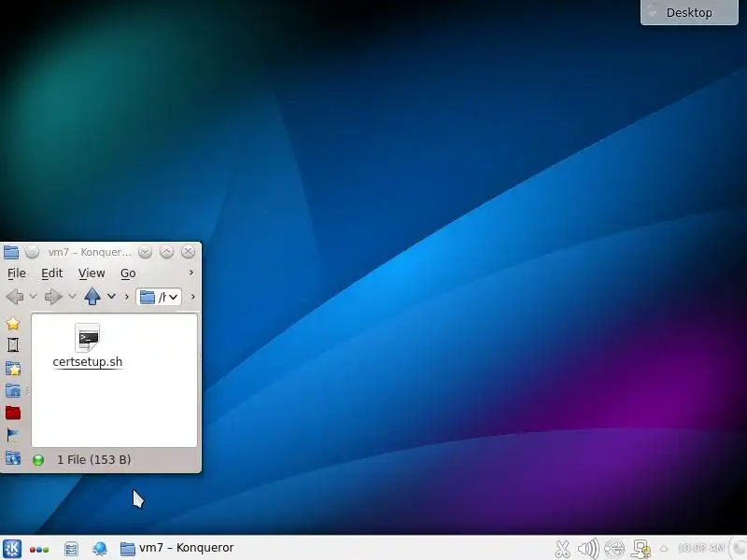This screenshot has height=560, width=747.
Task: Open the Edit menu
Action: click(x=52, y=273)
